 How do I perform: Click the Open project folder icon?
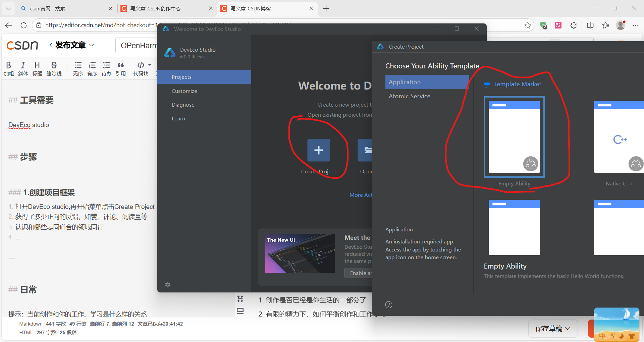[365, 150]
